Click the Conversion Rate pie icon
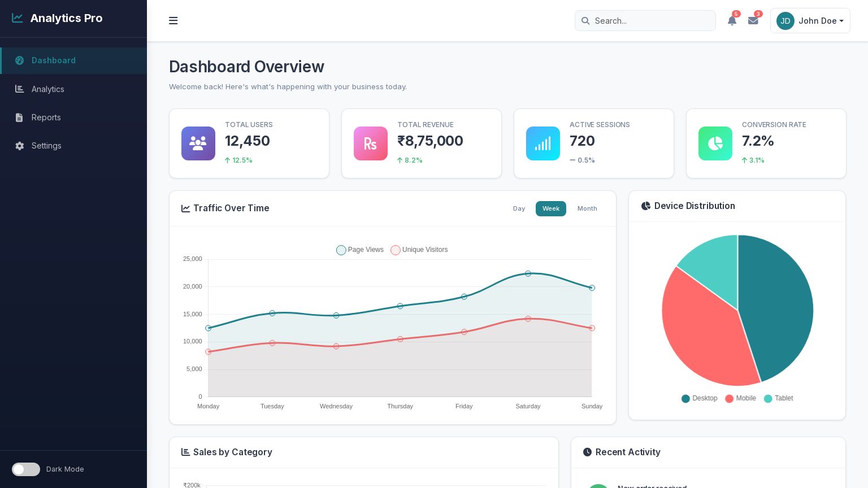 [715, 143]
